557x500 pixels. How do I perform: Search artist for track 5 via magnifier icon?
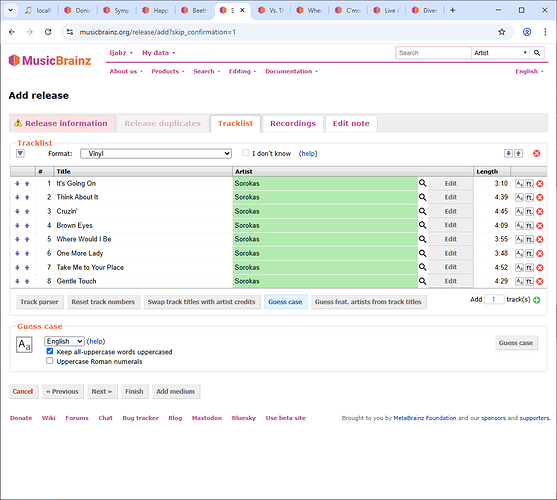422,239
